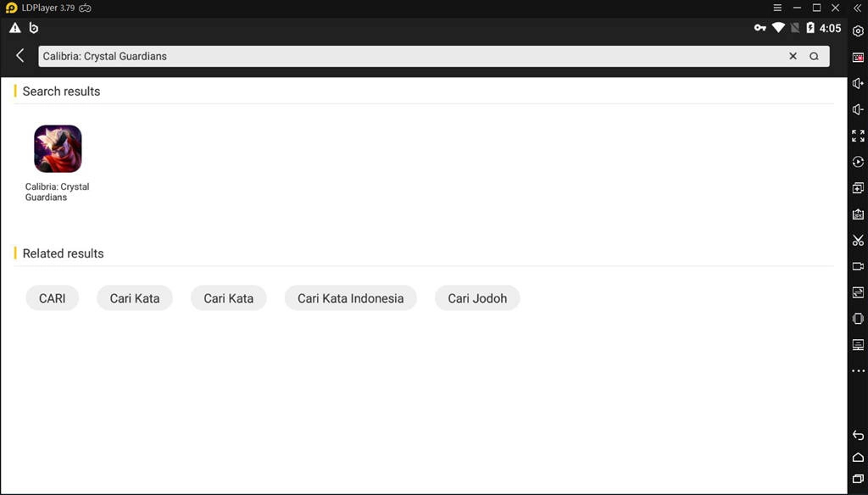868x495 pixels.
Task: Open the multi-instance manager icon
Action: pyautogui.click(x=858, y=187)
